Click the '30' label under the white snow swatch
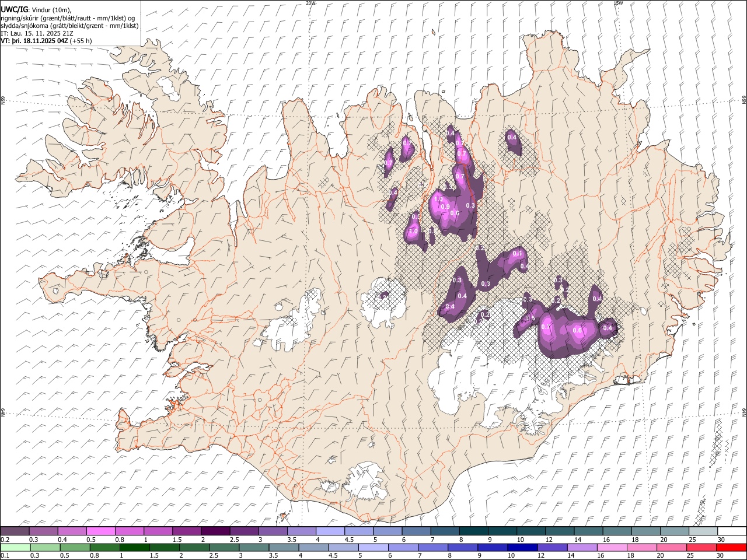The height and width of the screenshot is (560, 747). tap(721, 540)
